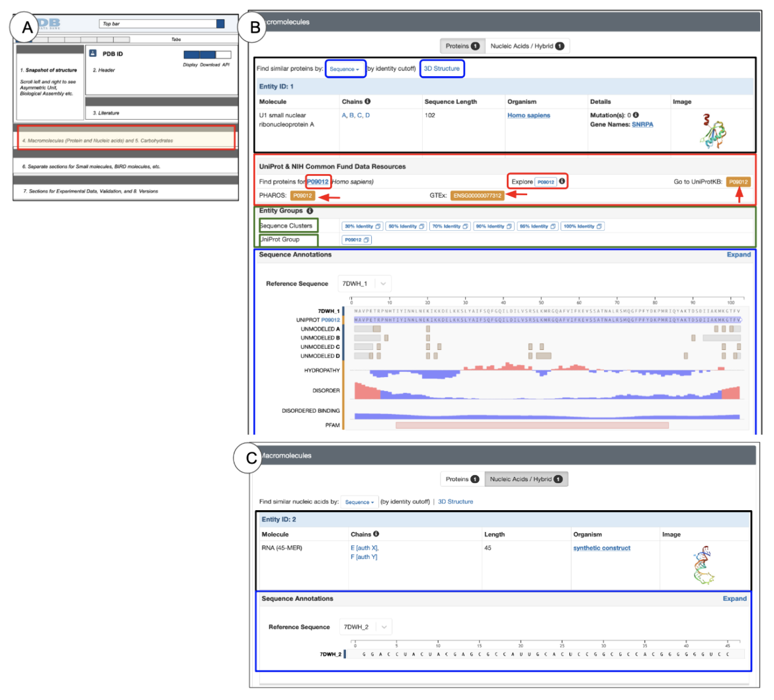774x700 pixels.
Task: Click the PDB ID icon in the schematic header
Action: point(93,54)
